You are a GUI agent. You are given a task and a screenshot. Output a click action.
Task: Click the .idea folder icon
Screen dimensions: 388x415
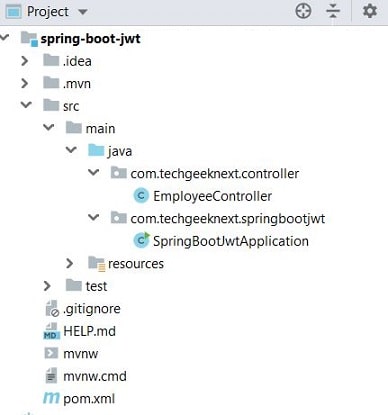point(51,60)
